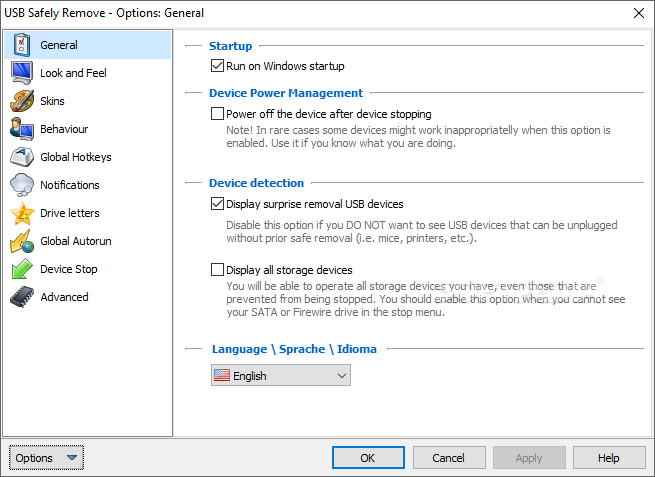The height and width of the screenshot is (477, 655).
Task: Uncheck Run on Windows startup
Action: point(217,66)
